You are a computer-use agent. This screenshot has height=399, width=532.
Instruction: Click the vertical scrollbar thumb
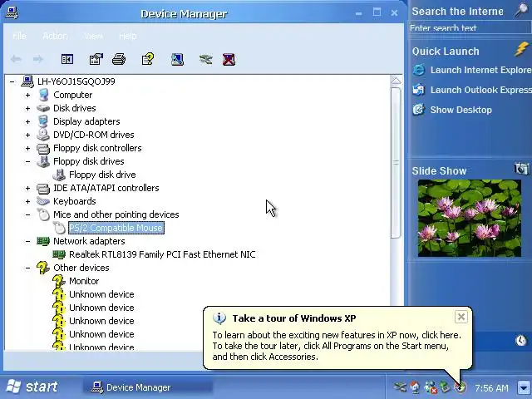[396, 163]
